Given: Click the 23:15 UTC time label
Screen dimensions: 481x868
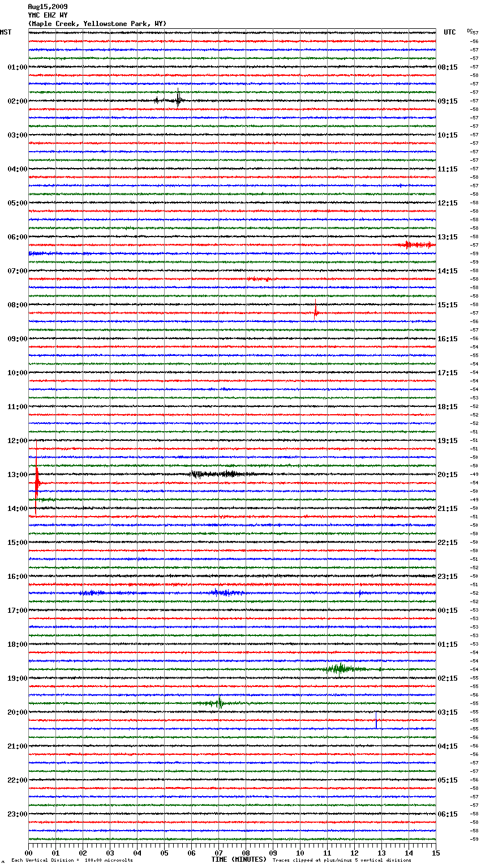Looking at the screenshot, I should 448,577.
